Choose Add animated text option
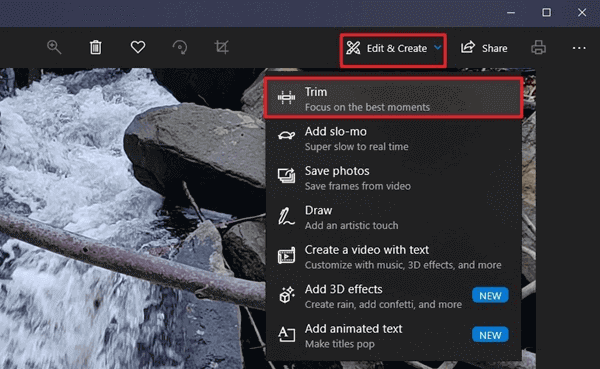This screenshot has width=600, height=369. [x=393, y=335]
